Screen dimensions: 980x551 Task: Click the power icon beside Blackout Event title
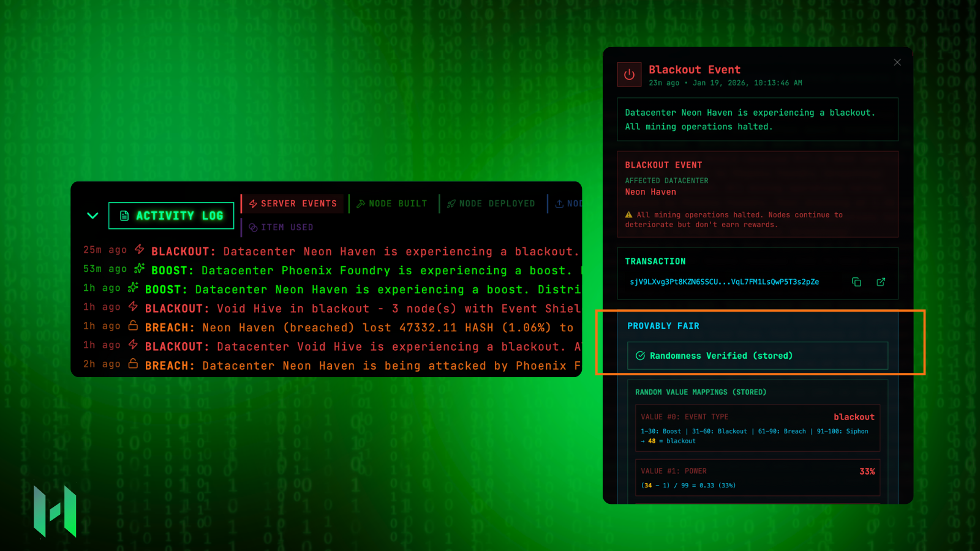click(x=629, y=75)
